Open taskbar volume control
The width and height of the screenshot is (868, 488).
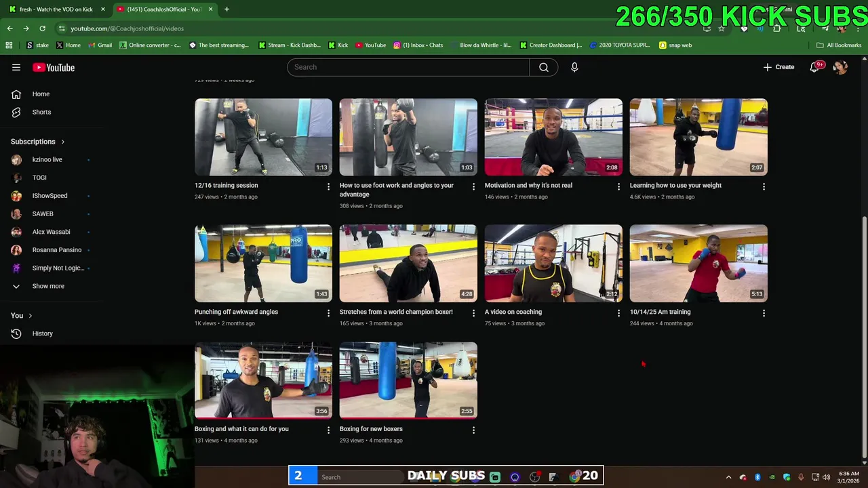(x=826, y=477)
